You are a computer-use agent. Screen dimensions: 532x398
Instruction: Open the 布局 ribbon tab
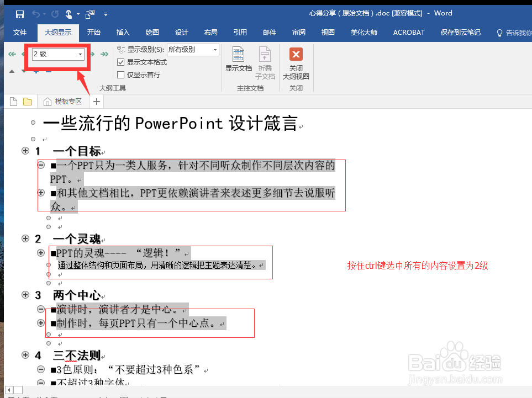pyautogui.click(x=210, y=33)
